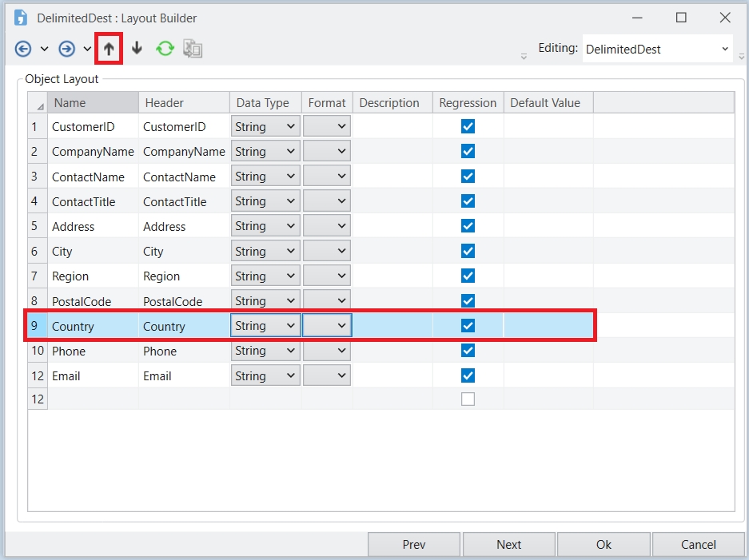Click the Description cell for Email row
Screen dimensions: 749x560
(x=392, y=375)
